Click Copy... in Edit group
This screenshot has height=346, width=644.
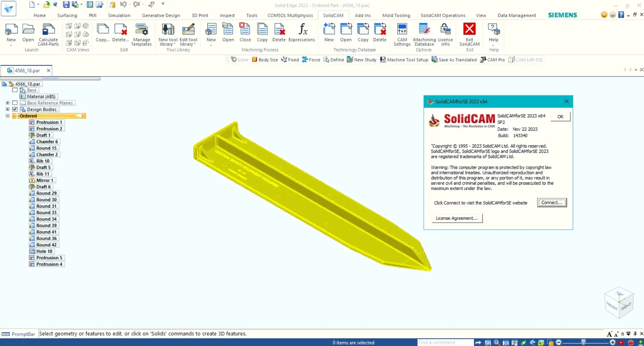pos(103,32)
